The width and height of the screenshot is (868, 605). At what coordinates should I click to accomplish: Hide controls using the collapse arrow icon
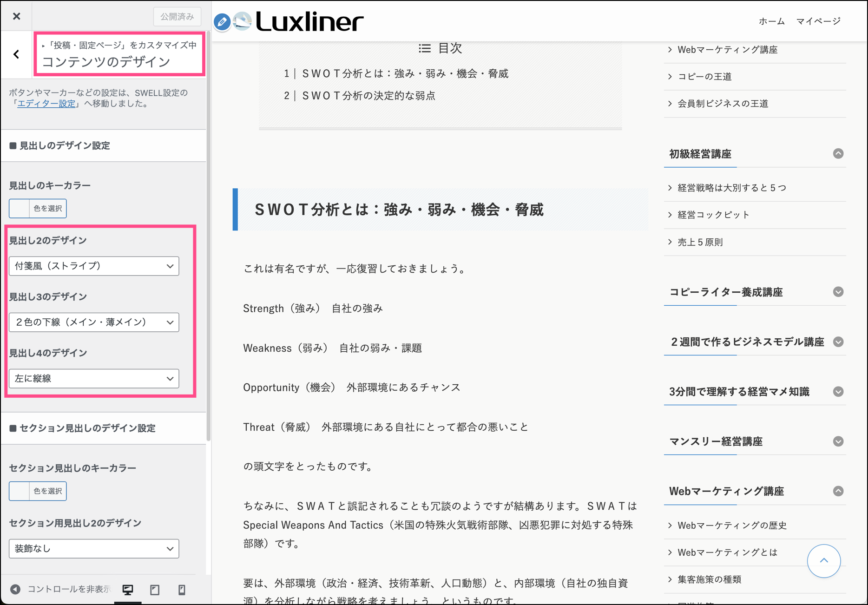16,589
